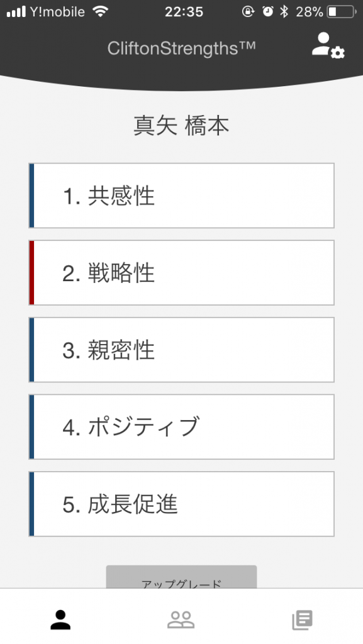
Task: Open the resources library tab icon
Action: [302, 619]
